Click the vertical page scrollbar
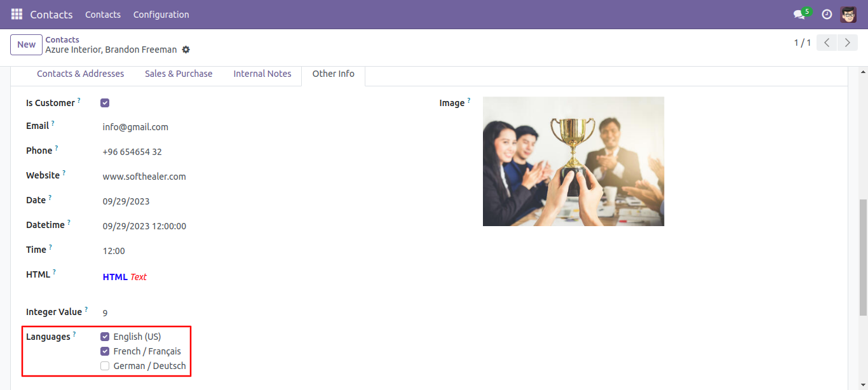Screen dimensions: 868x390 [x=862, y=257]
